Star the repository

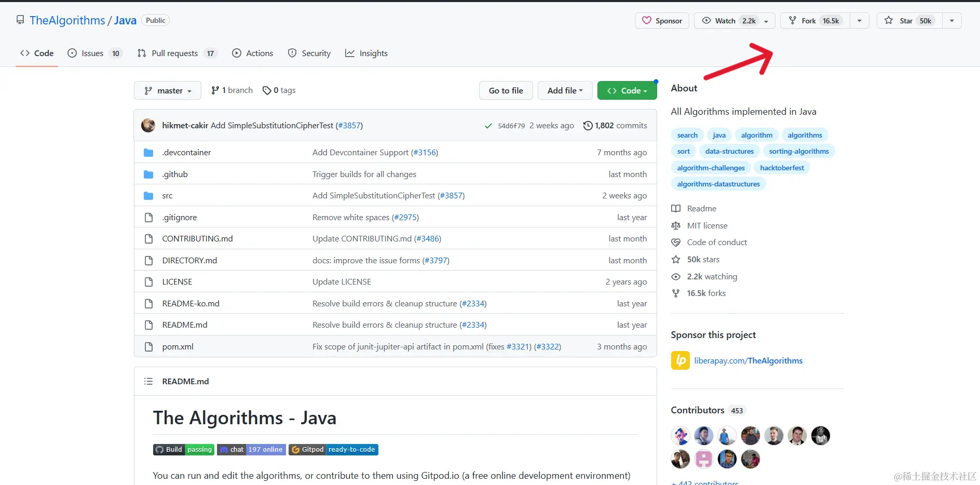(x=909, y=21)
